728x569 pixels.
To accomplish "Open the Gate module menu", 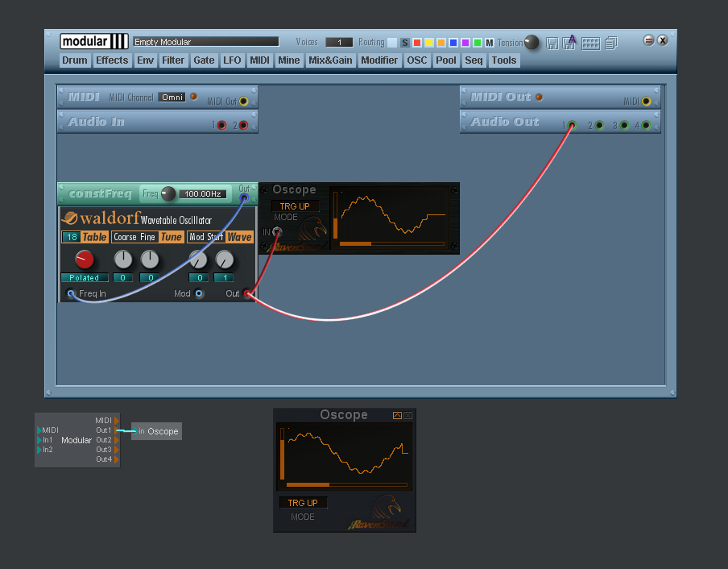I will tap(204, 60).
